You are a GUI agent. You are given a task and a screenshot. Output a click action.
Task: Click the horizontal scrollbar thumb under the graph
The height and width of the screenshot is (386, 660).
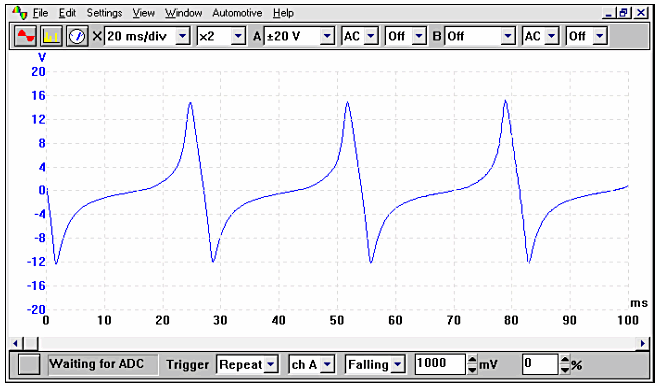coord(30,343)
